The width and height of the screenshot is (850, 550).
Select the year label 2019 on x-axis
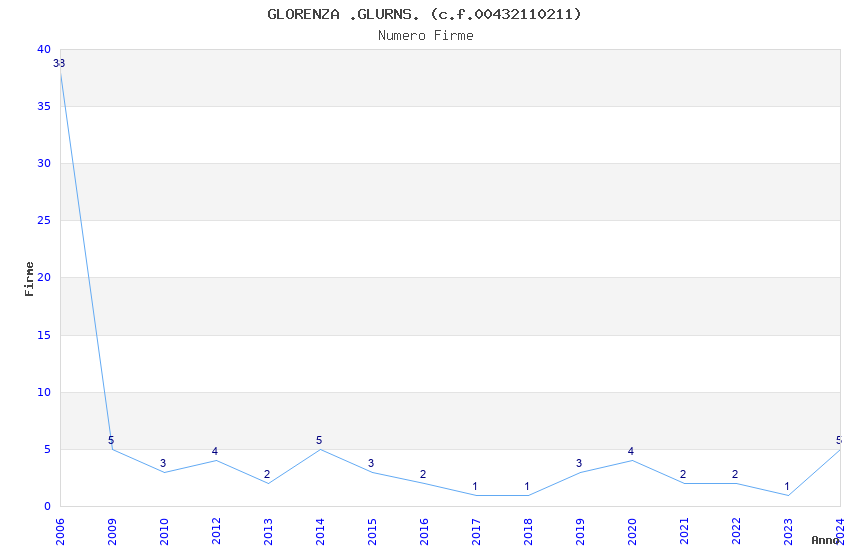point(581,532)
